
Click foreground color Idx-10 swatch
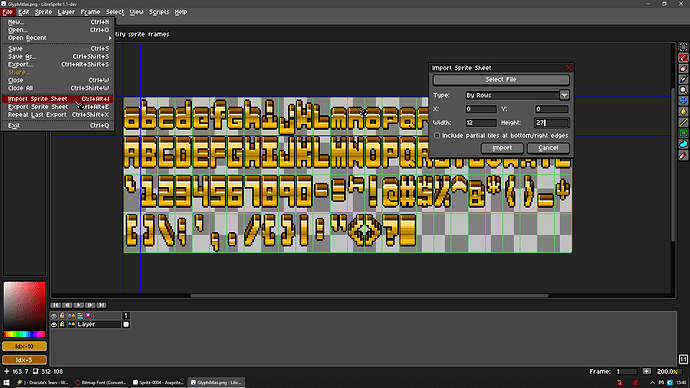pyautogui.click(x=24, y=346)
